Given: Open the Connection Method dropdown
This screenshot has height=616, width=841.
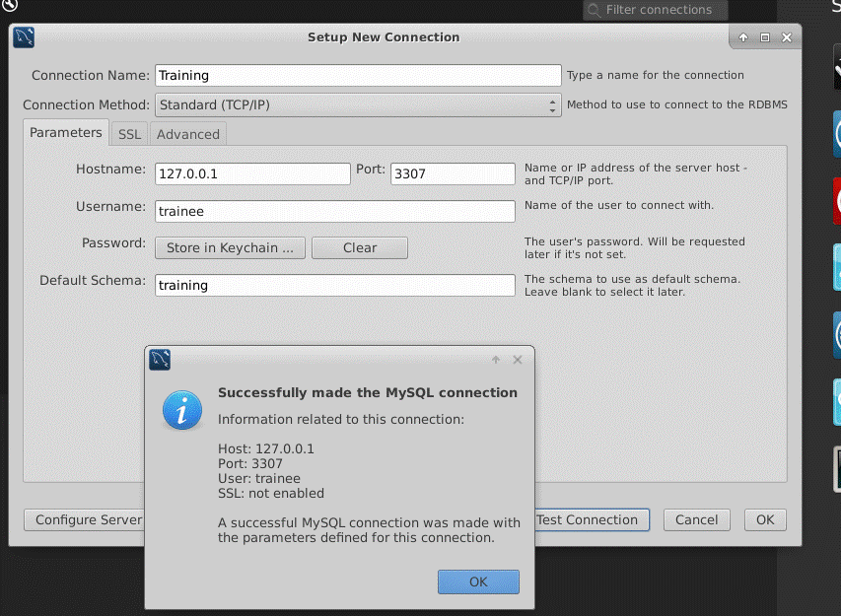Looking at the screenshot, I should (x=358, y=105).
